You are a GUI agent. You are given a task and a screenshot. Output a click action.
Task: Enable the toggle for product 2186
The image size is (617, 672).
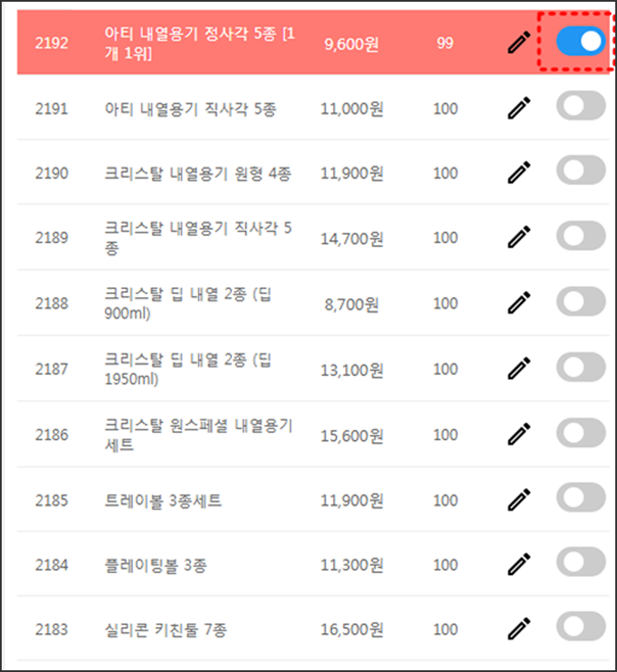click(581, 433)
